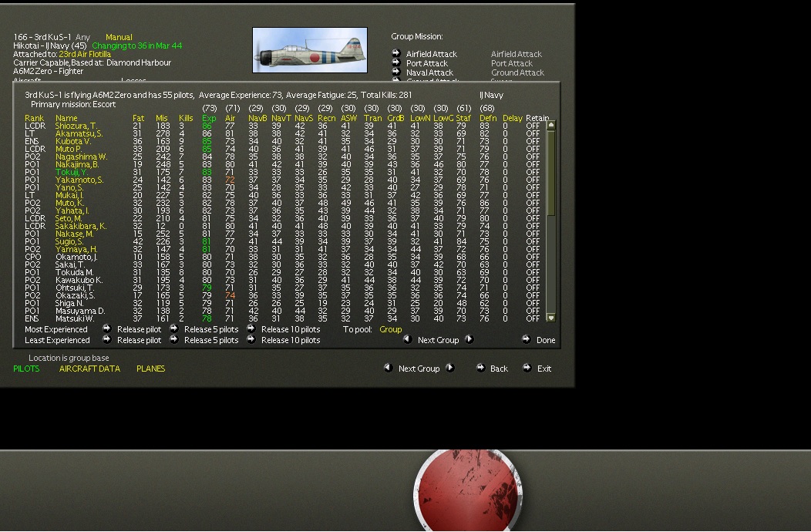The image size is (811, 532).
Task: Sort pilots by Defn column header
Action: pyautogui.click(x=488, y=118)
